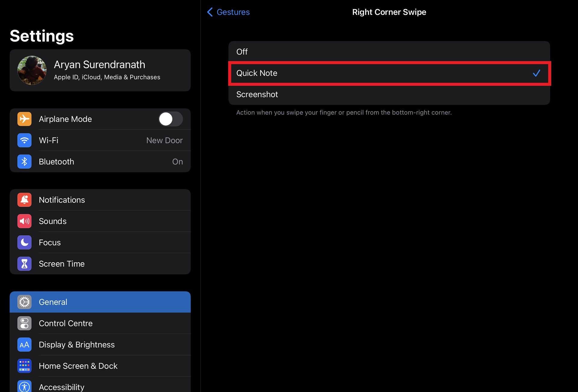578x392 pixels.
Task: Select General in the sidebar
Action: pyautogui.click(x=100, y=302)
